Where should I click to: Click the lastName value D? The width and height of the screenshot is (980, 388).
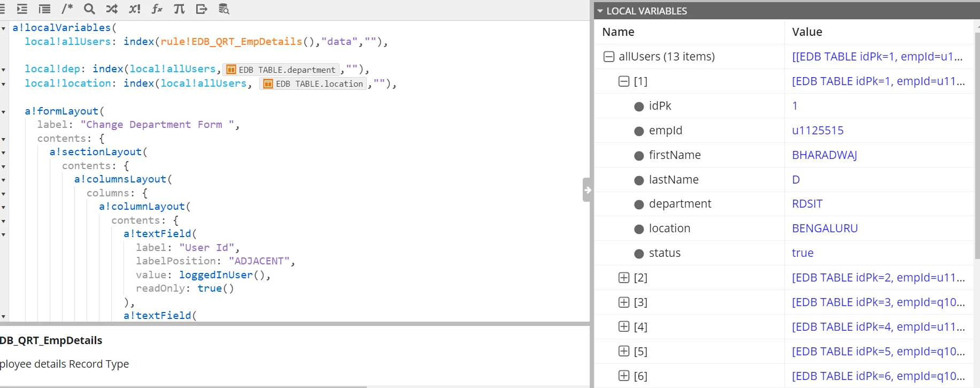tap(796, 179)
